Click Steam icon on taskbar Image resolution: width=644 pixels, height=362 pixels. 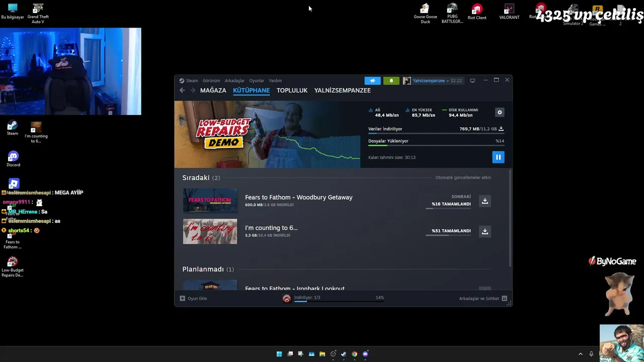pos(344,354)
